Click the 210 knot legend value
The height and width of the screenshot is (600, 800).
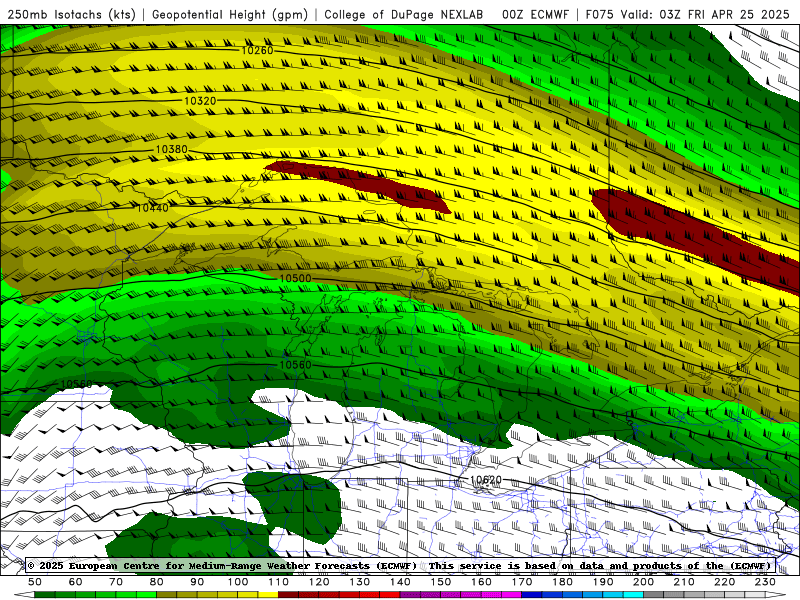pos(684,582)
